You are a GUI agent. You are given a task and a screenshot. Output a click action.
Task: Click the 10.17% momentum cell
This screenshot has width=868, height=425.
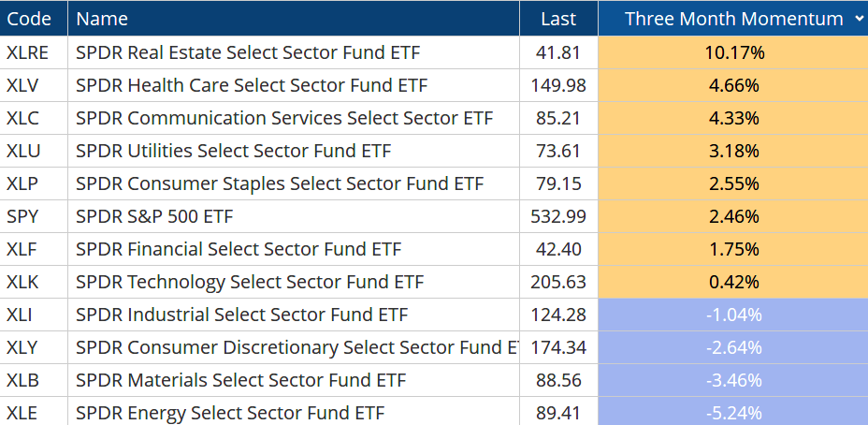tap(734, 52)
